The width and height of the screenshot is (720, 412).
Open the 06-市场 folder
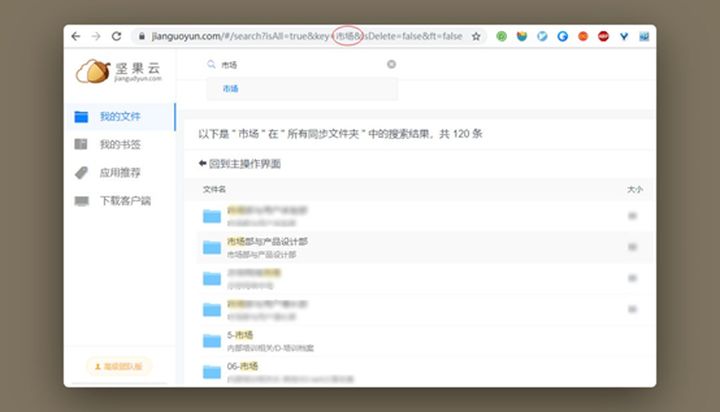(x=240, y=367)
